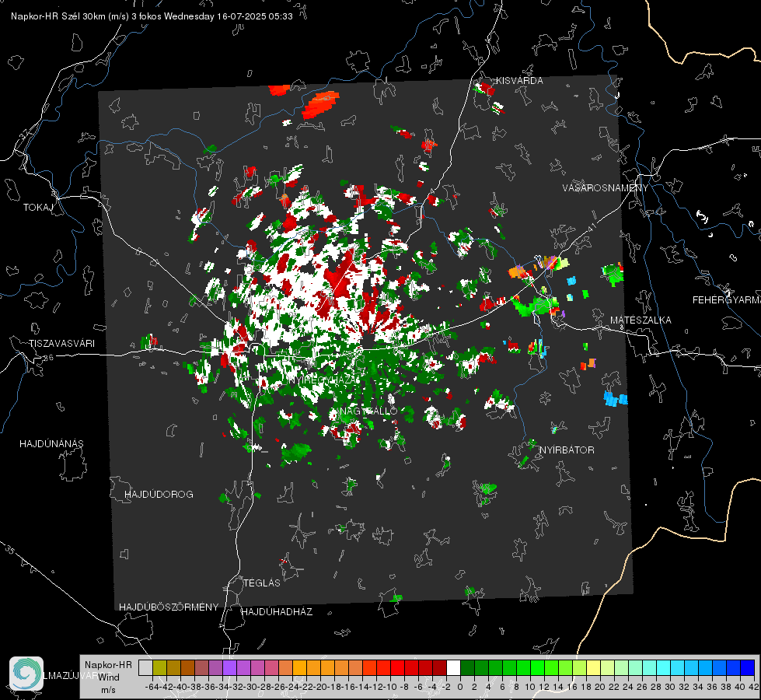Click the VÁSÁROSNAMÉNY city label
The height and width of the screenshot is (700, 761).
(x=606, y=188)
